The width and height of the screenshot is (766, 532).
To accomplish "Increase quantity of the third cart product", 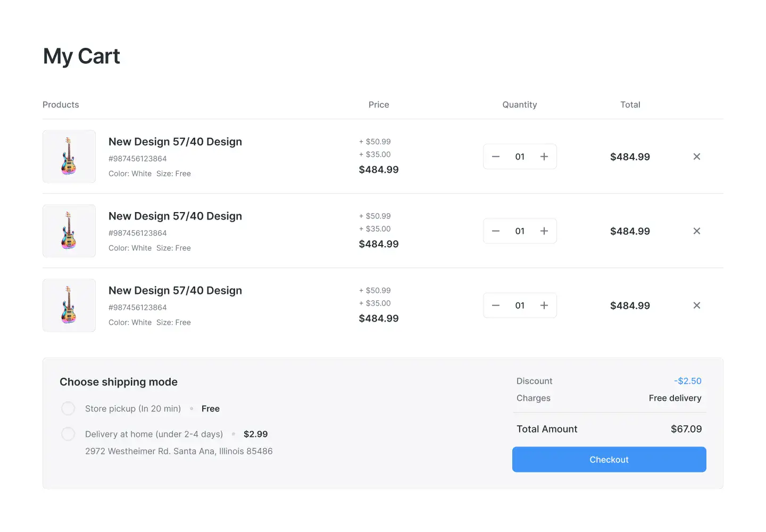I will point(544,306).
